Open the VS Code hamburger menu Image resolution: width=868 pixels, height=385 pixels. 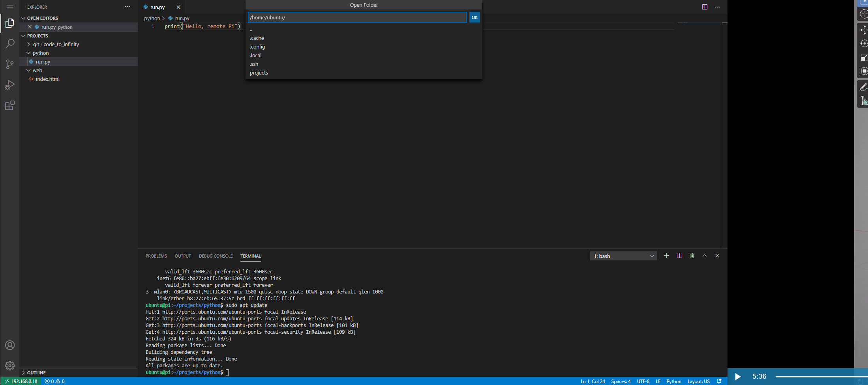click(x=10, y=7)
